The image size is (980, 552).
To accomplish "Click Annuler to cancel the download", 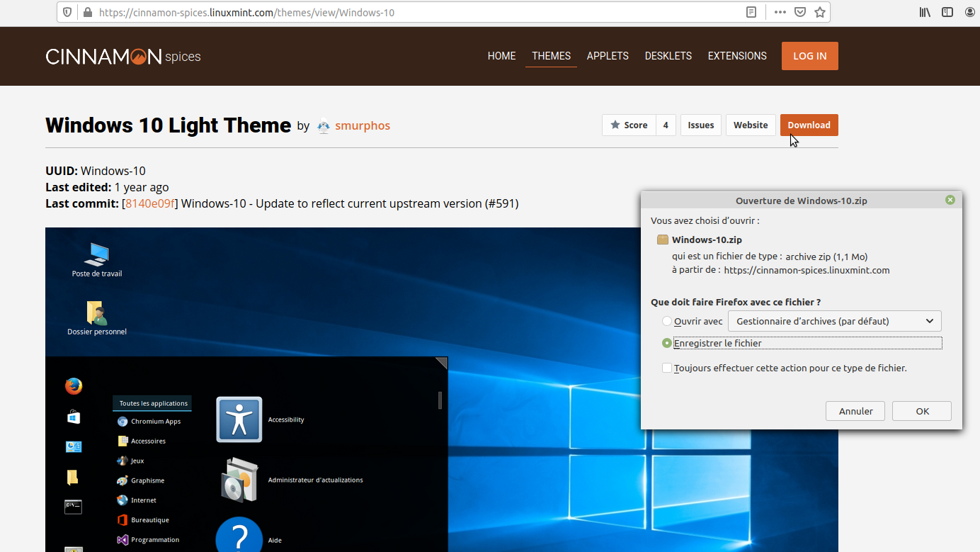I will click(x=855, y=411).
